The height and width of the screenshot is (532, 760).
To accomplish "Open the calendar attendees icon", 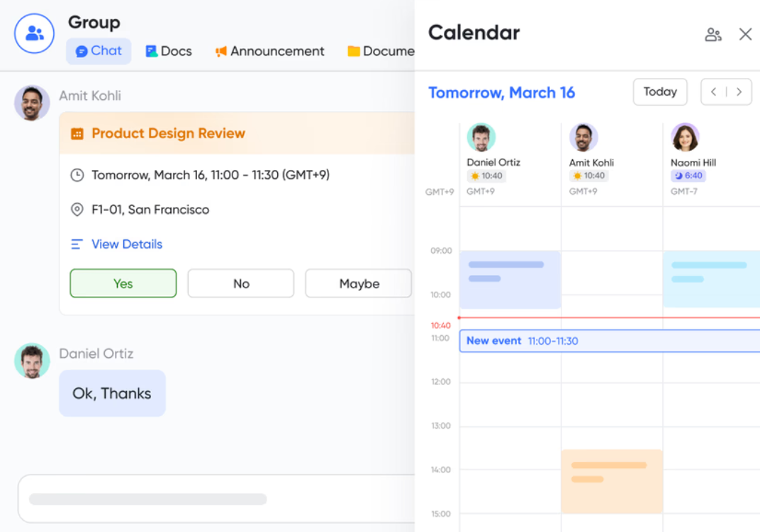I will coord(713,35).
